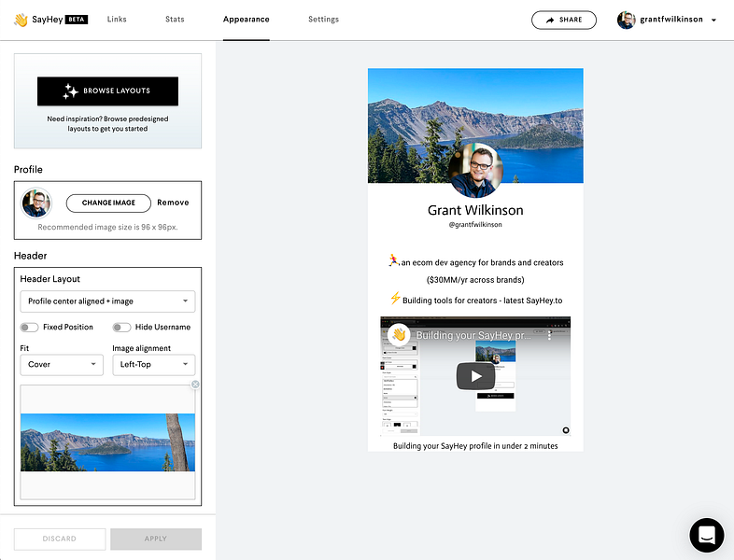The height and width of the screenshot is (560, 734).
Task: Expand the grantfwilkinson account menu arrow
Action: (713, 21)
